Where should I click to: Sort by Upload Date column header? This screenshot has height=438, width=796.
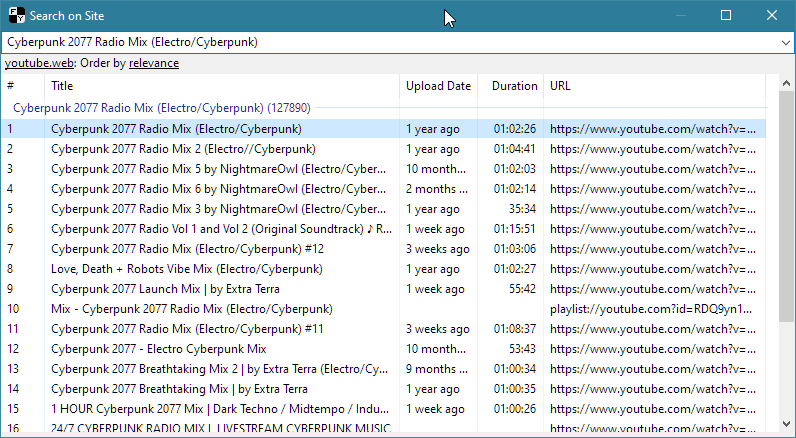(438, 86)
